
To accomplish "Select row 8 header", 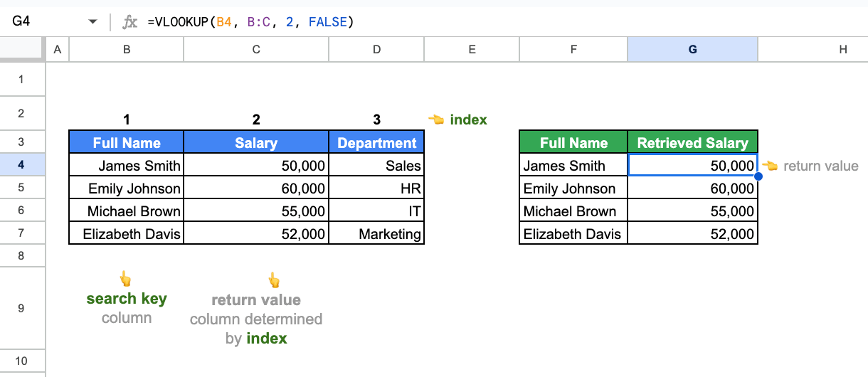I will click(x=23, y=255).
